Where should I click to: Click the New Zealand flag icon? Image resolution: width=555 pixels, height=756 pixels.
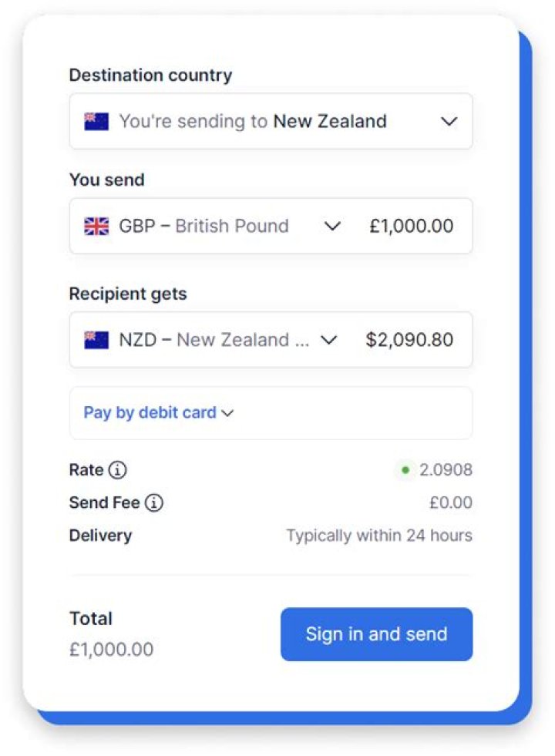coord(96,120)
